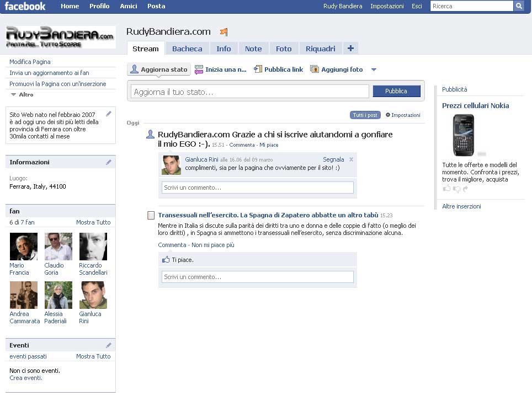Open the Foto tab
The image size is (532, 396).
tap(284, 49)
